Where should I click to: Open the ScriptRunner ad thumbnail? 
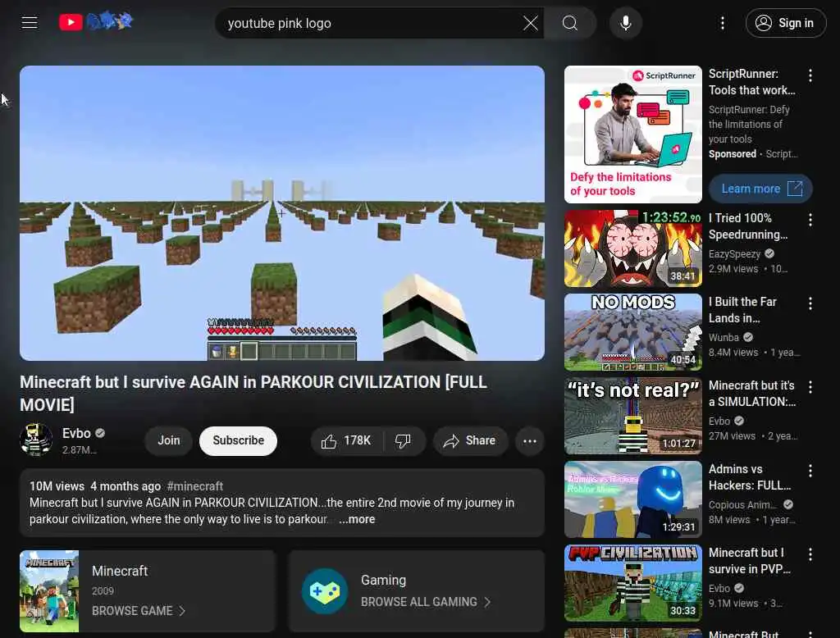(x=632, y=134)
